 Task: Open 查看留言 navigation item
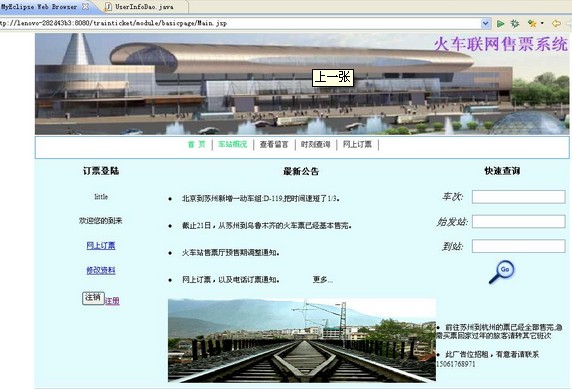point(274,145)
